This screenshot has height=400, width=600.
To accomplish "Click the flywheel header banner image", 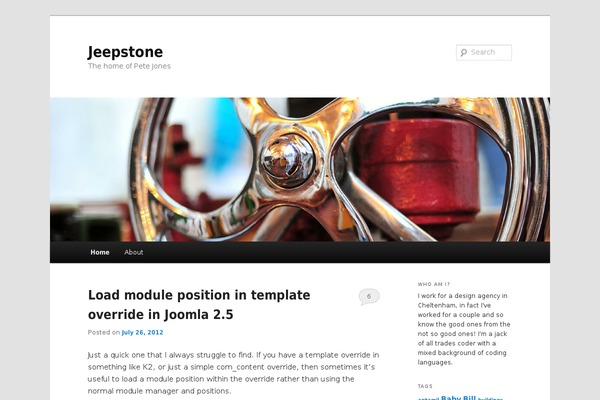I will tap(300, 170).
